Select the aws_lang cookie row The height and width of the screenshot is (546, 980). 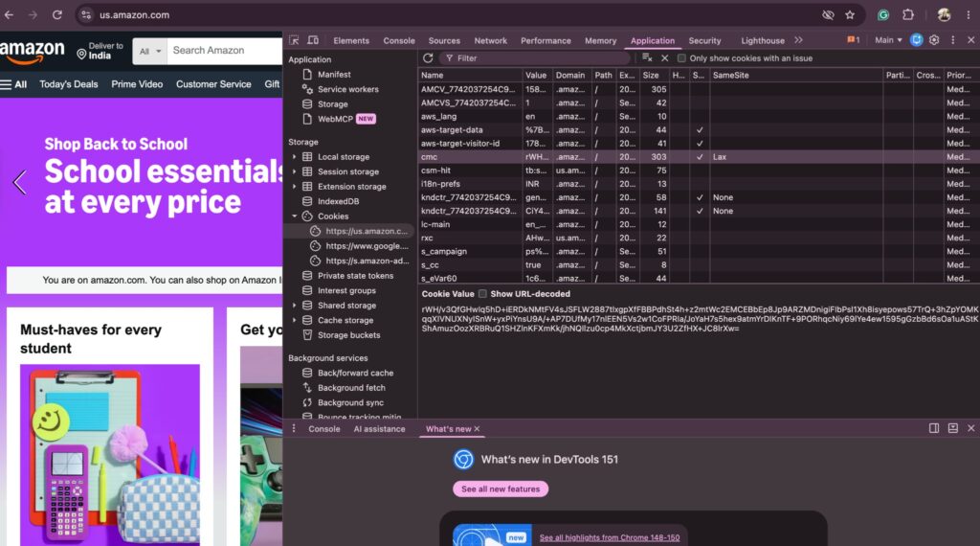pyautogui.click(x=698, y=116)
